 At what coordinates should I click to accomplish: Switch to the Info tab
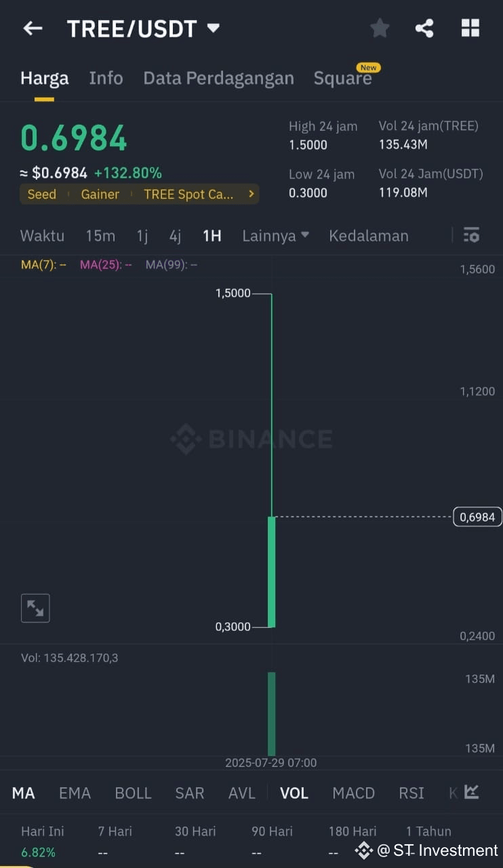tap(106, 78)
